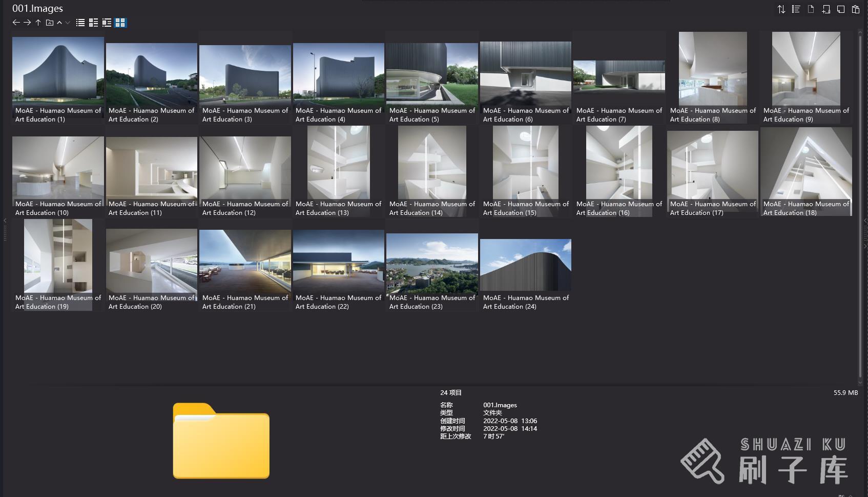
Task: Click the dotted new file icon
Action: [x=811, y=9]
